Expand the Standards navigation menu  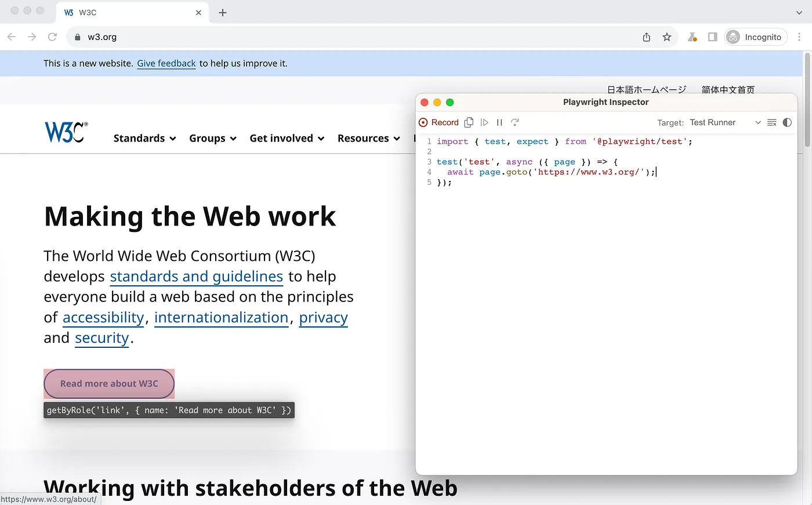(x=144, y=139)
